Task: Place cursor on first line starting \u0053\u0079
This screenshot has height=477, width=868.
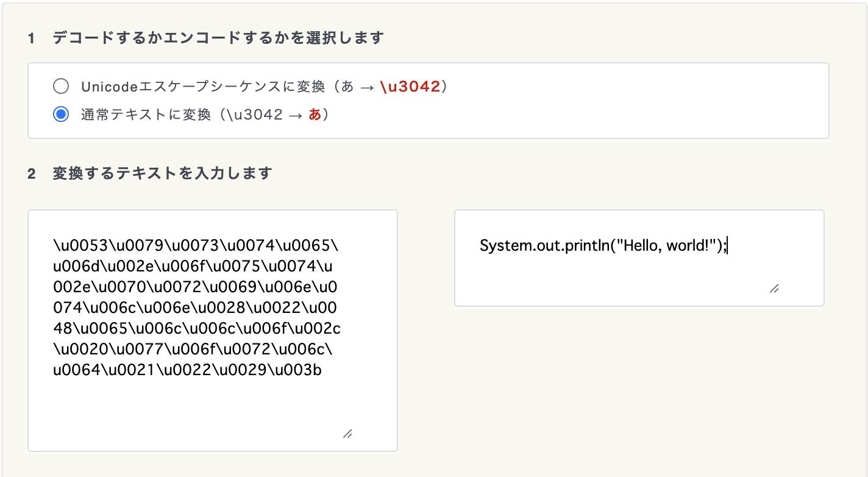Action: pos(195,246)
